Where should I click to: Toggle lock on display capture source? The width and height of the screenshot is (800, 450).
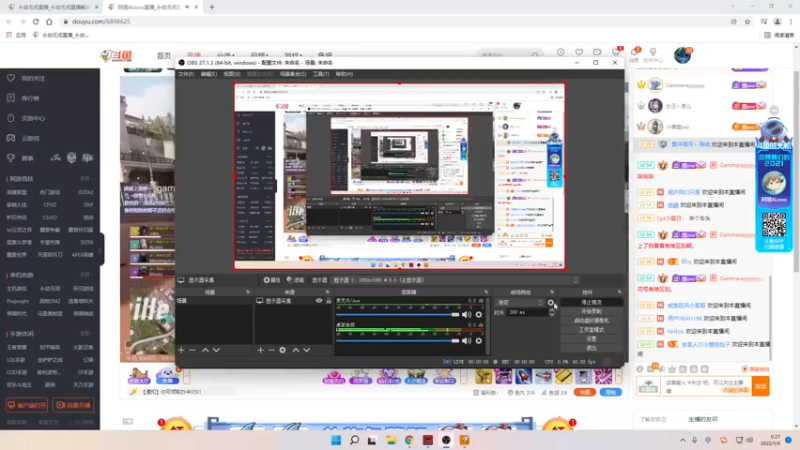coord(329,301)
